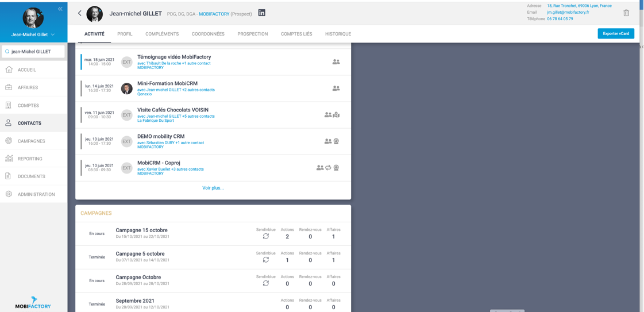Open the LinkedIn profile icon
The image size is (644, 312).
[261, 13]
